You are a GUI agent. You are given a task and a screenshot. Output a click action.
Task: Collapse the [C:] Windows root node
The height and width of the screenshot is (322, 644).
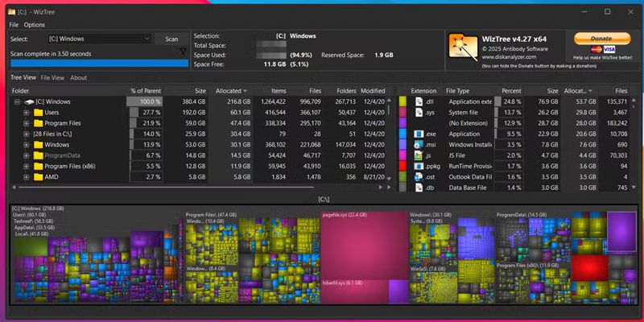(16, 102)
